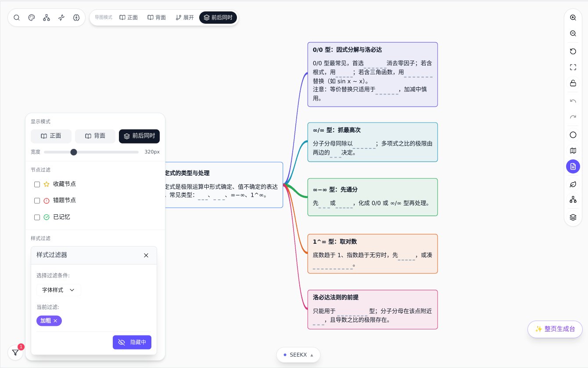Image resolution: width=588 pixels, height=368 pixels.
Task: Click the 宽度 slider handle
Action: [74, 152]
